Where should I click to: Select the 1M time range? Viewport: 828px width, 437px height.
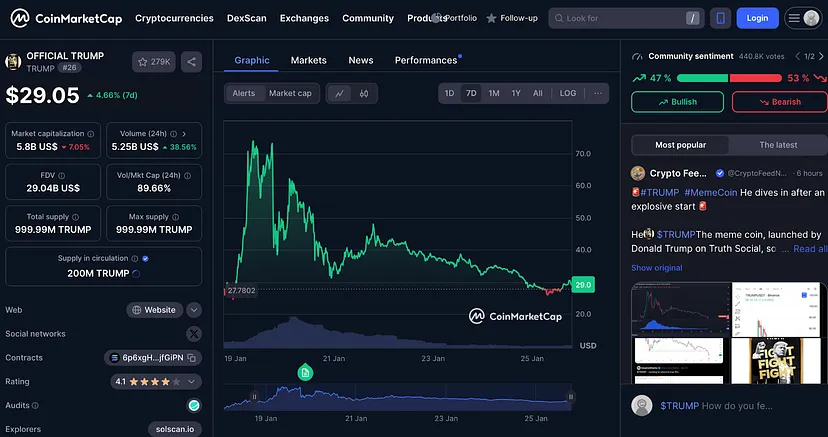click(x=494, y=93)
